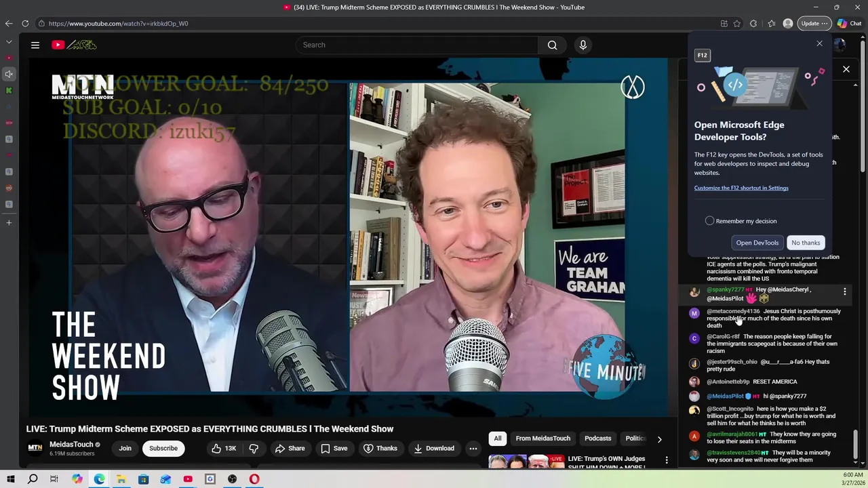Image resolution: width=868 pixels, height=488 pixels.
Task: Add this page to favorites with the star icon
Action: 737,23
